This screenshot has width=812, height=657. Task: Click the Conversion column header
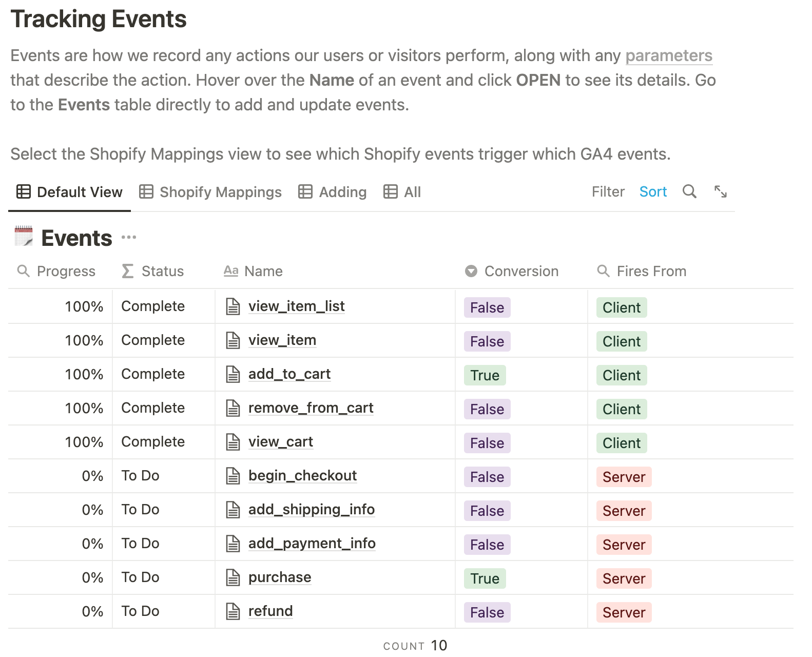coord(521,271)
